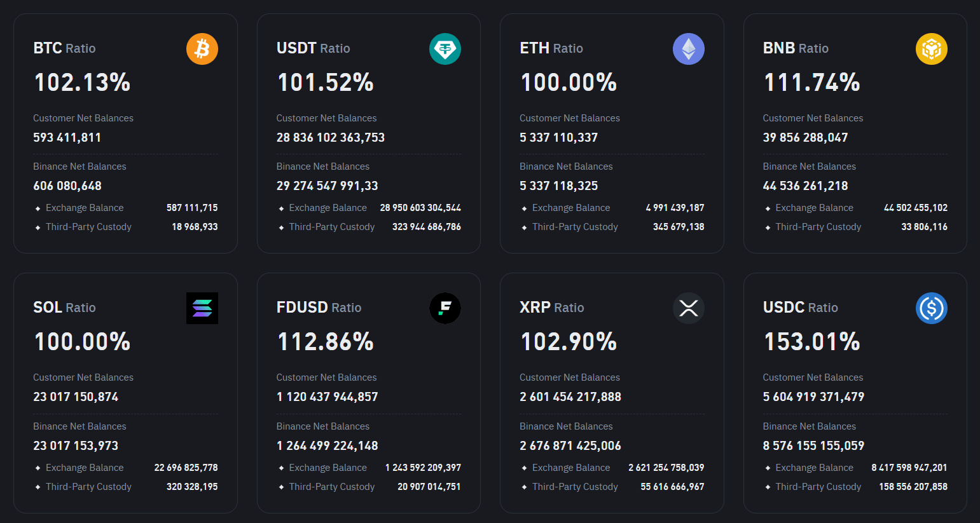This screenshot has height=523, width=980.
Task: Click SOL Customer Net Balances amount
Action: click(x=76, y=397)
